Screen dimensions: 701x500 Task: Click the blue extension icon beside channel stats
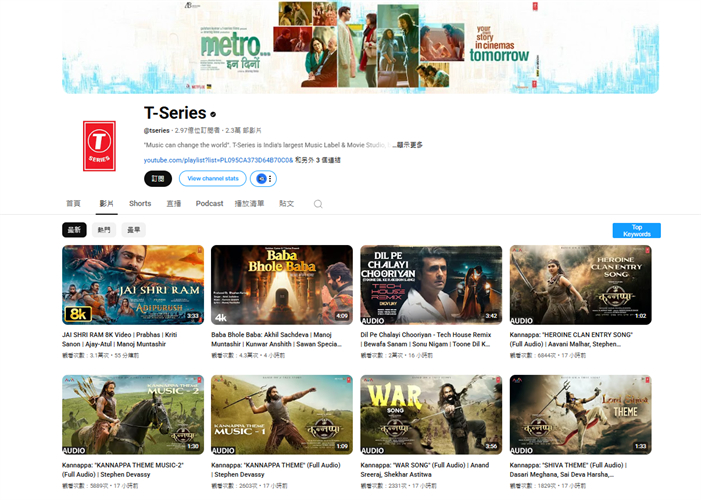pos(261,178)
